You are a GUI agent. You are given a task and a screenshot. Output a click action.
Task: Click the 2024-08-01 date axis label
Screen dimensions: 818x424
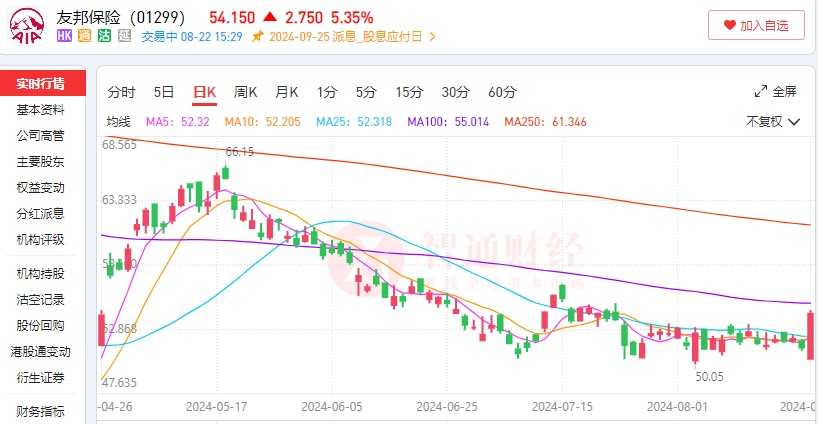[x=678, y=407]
